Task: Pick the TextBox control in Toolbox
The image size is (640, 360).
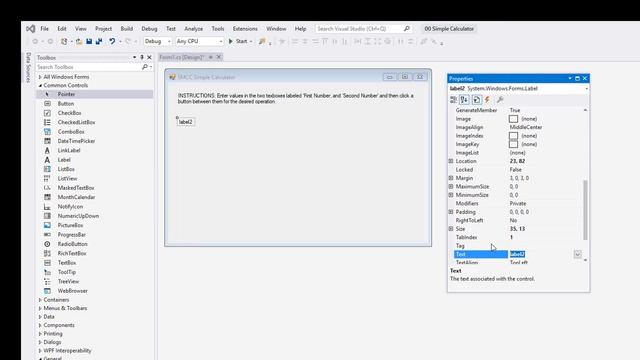Action: [95, 263]
